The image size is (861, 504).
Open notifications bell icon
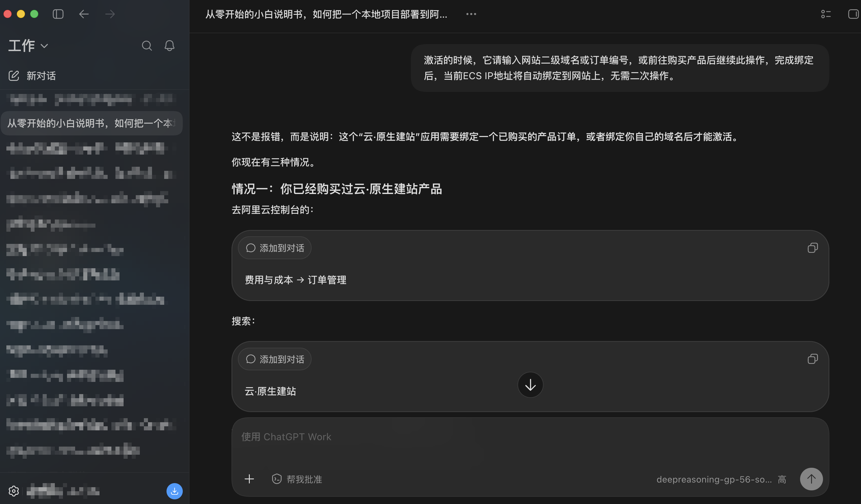169,46
